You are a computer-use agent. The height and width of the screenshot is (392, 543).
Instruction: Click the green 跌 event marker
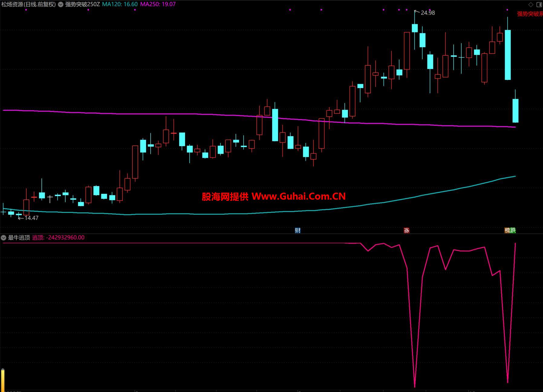(x=513, y=230)
